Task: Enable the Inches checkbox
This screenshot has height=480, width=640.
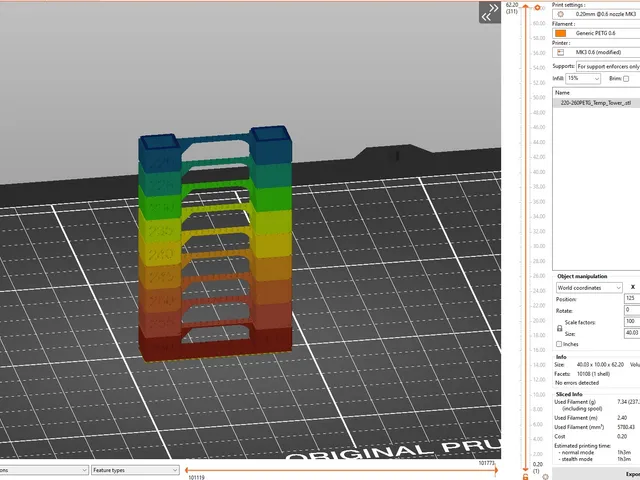Action: point(559,344)
